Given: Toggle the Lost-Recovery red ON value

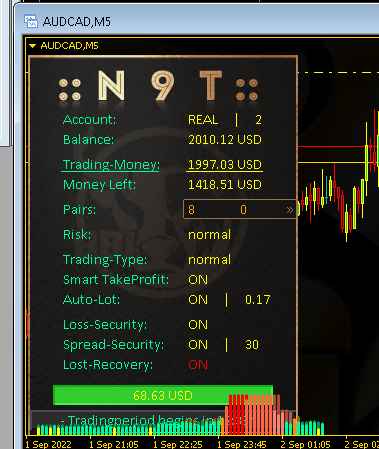Looking at the screenshot, I should click(x=198, y=365).
